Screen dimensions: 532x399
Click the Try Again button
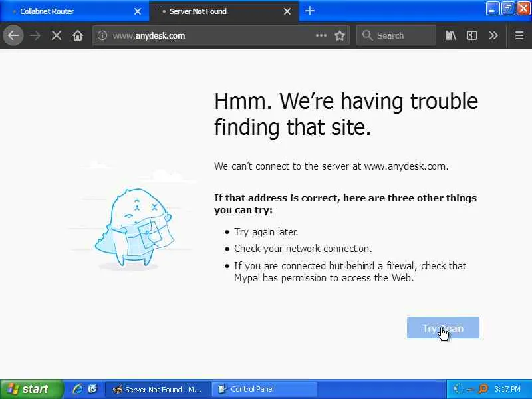coord(443,328)
